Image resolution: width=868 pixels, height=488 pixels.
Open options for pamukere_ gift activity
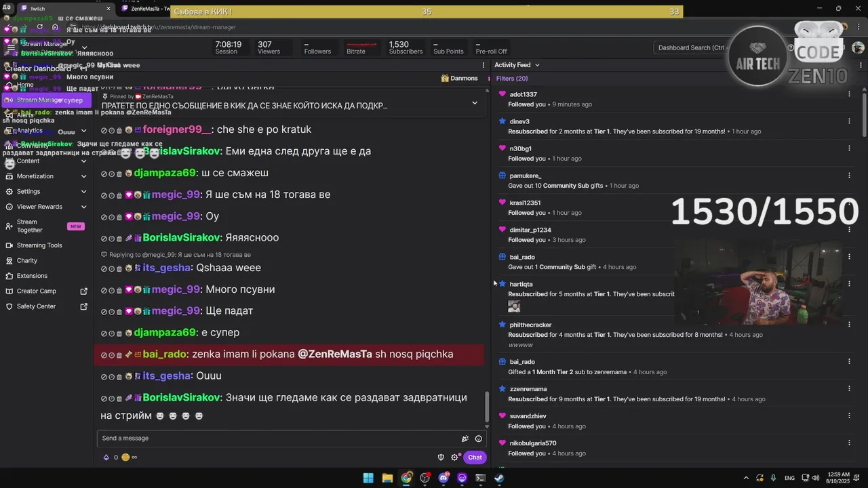tap(849, 176)
